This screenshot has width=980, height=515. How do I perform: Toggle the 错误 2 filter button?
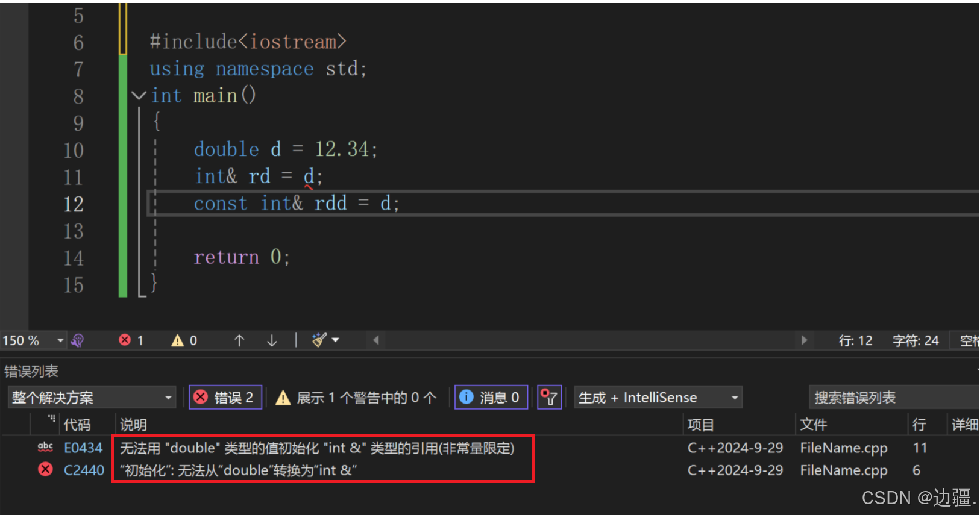[225, 398]
